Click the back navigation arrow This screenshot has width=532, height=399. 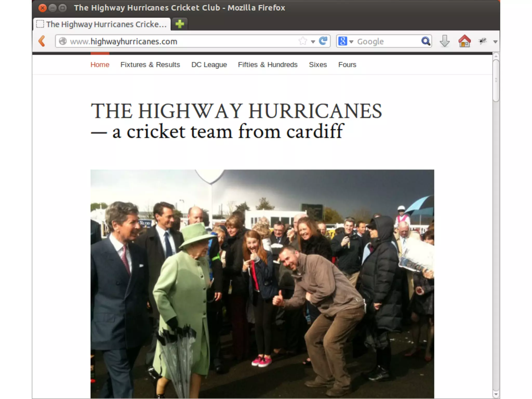click(x=42, y=41)
